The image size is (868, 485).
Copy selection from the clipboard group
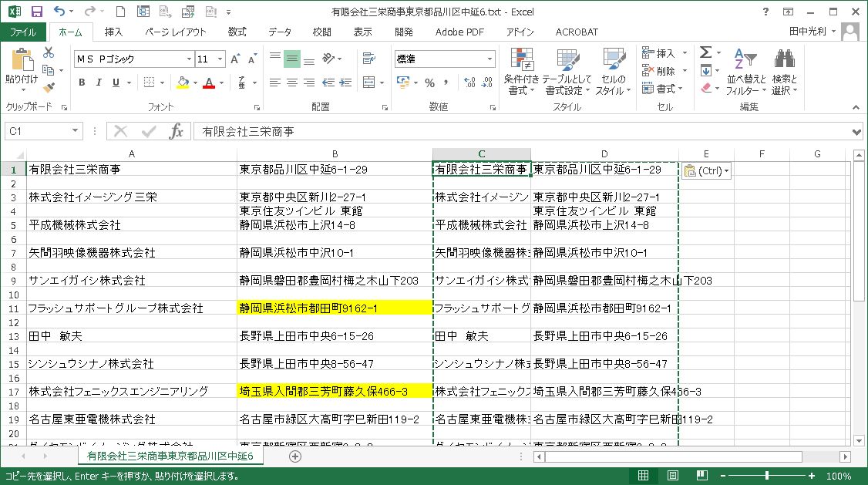(x=49, y=70)
